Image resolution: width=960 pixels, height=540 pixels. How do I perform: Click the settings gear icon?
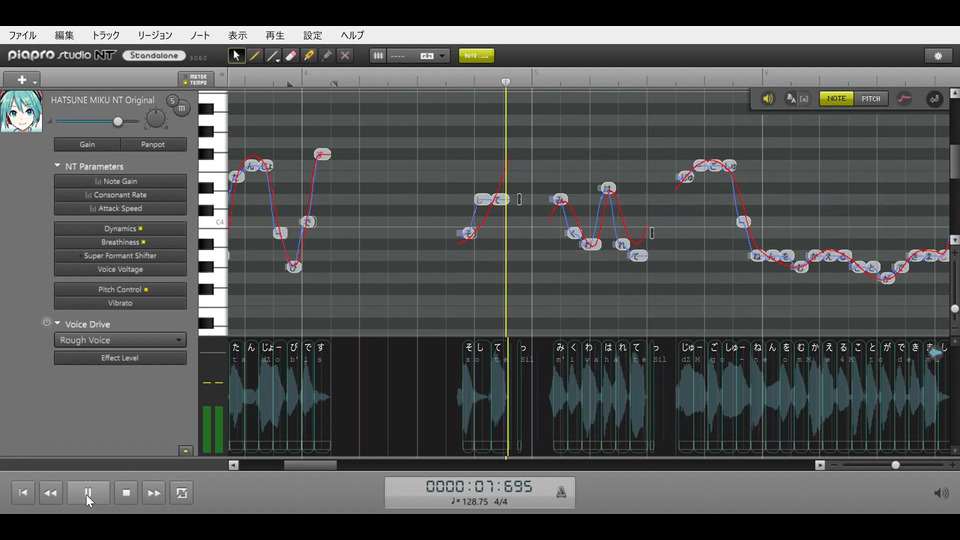pyautogui.click(x=937, y=56)
